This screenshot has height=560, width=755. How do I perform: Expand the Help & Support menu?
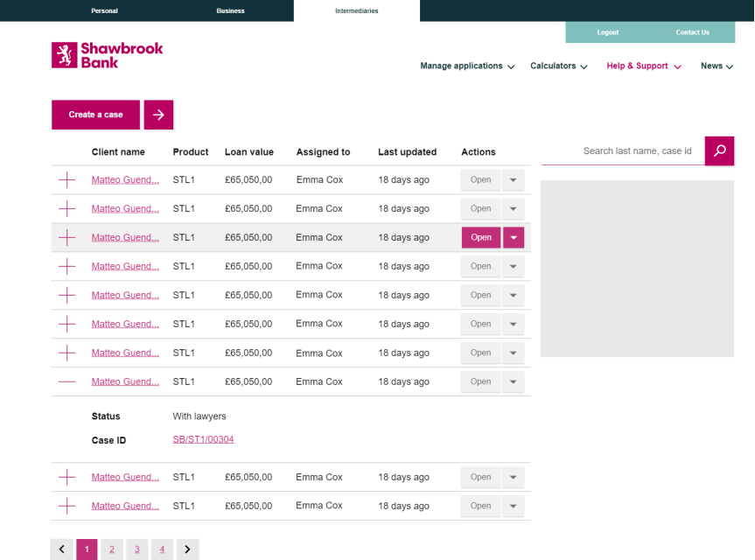(x=643, y=66)
